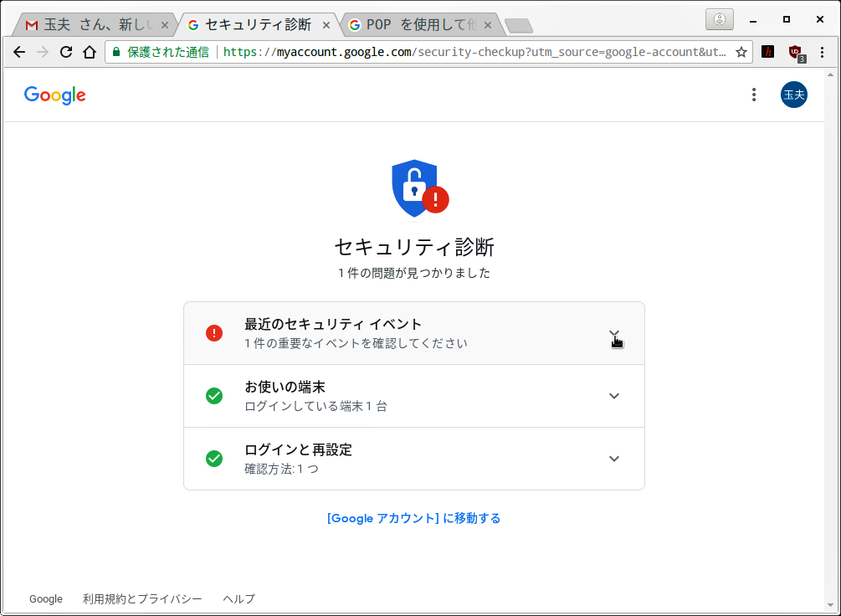Click the 1 件の問題が見つかりました text
The image size is (841, 616).
pyautogui.click(x=414, y=273)
